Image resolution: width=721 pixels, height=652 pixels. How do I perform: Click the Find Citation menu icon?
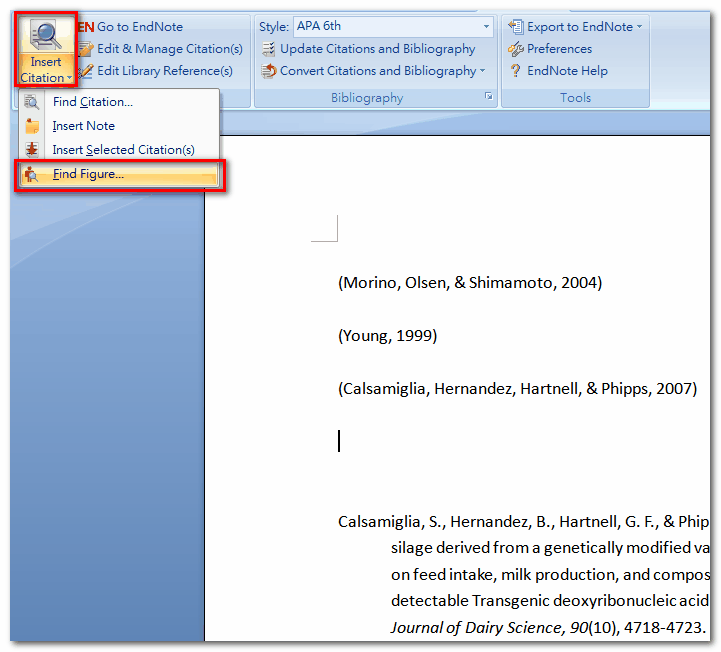click(x=32, y=102)
